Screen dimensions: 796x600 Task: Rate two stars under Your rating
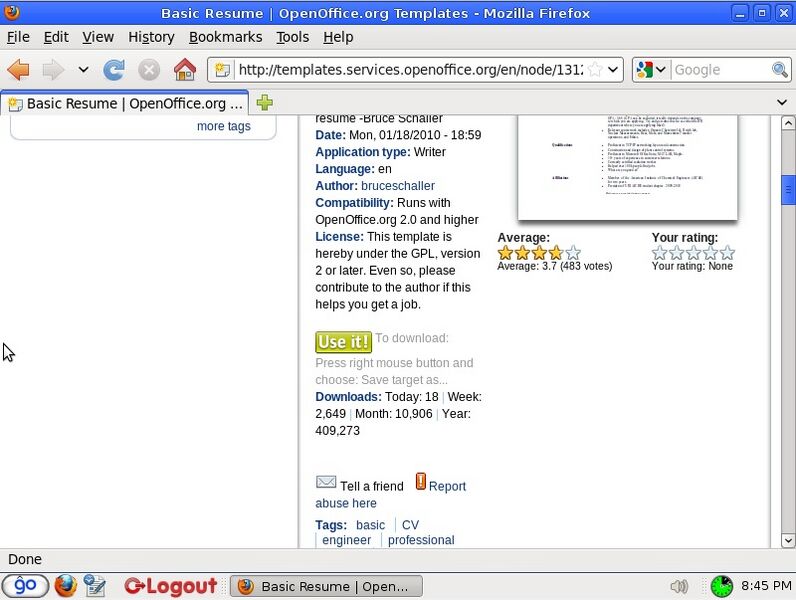(x=676, y=253)
